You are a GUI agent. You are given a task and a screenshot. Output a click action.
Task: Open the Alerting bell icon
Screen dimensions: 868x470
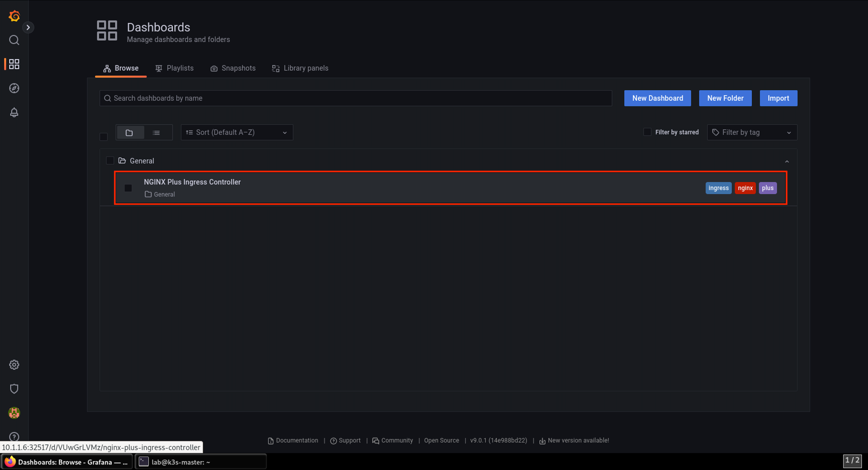(x=14, y=112)
